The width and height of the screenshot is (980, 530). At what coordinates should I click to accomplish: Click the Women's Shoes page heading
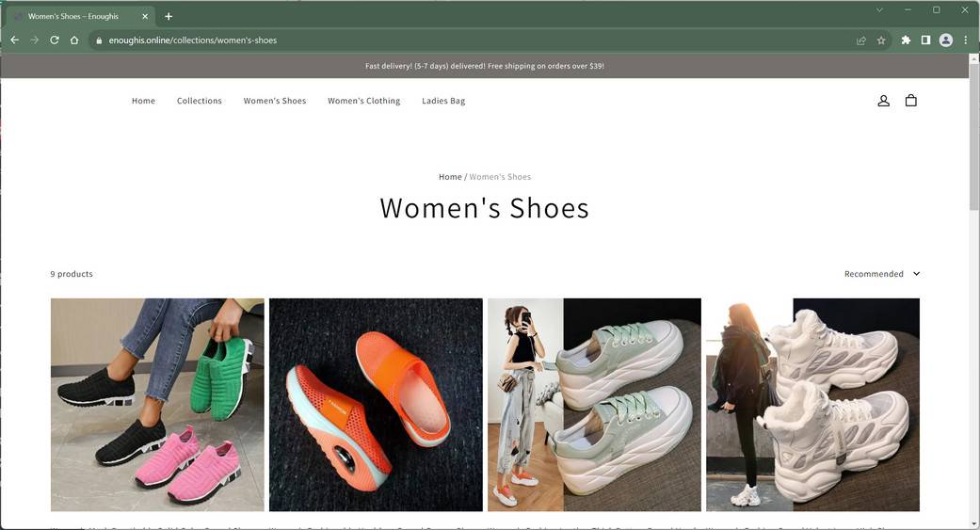(485, 208)
